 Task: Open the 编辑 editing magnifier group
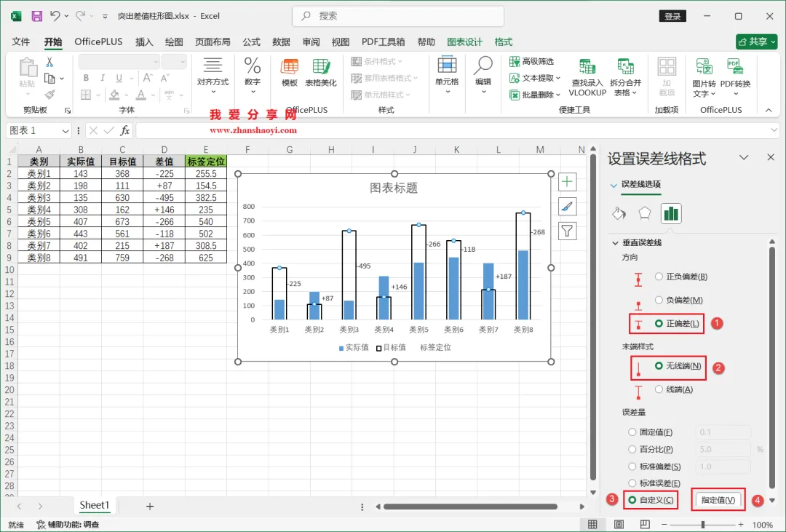pos(483,75)
